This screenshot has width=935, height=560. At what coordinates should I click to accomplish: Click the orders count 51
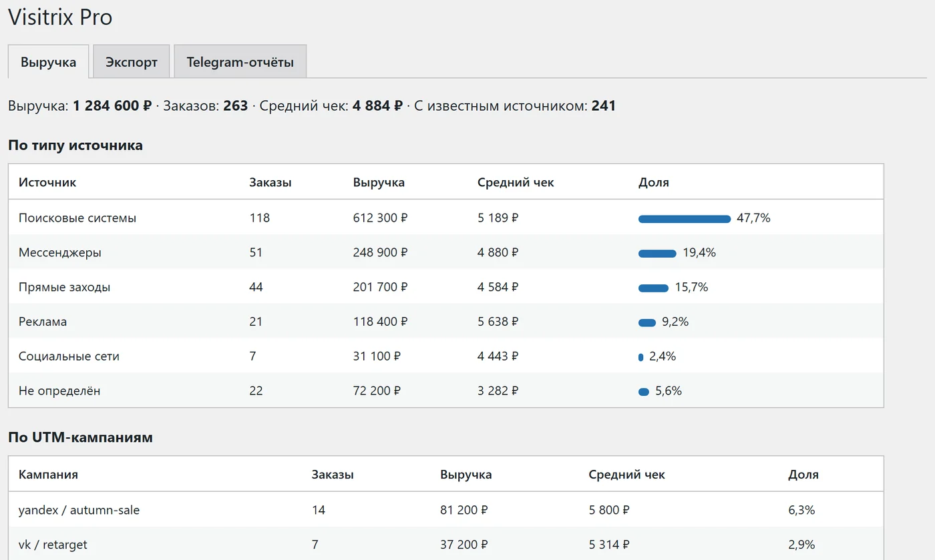256,253
